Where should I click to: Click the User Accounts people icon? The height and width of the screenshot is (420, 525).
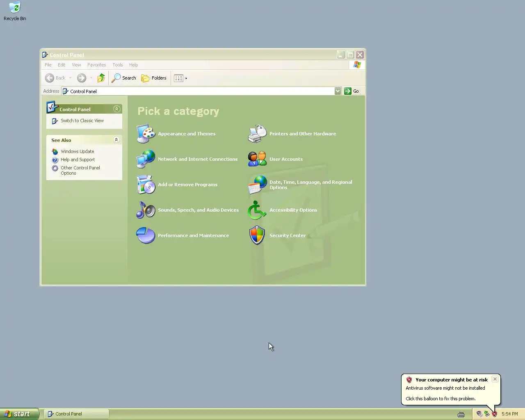coord(257,159)
